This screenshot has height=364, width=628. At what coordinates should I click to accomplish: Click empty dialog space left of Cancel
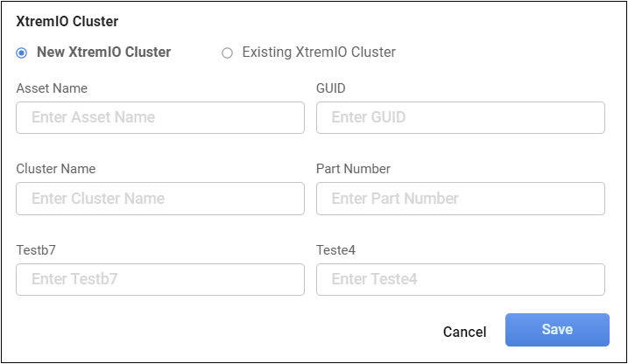(219, 332)
